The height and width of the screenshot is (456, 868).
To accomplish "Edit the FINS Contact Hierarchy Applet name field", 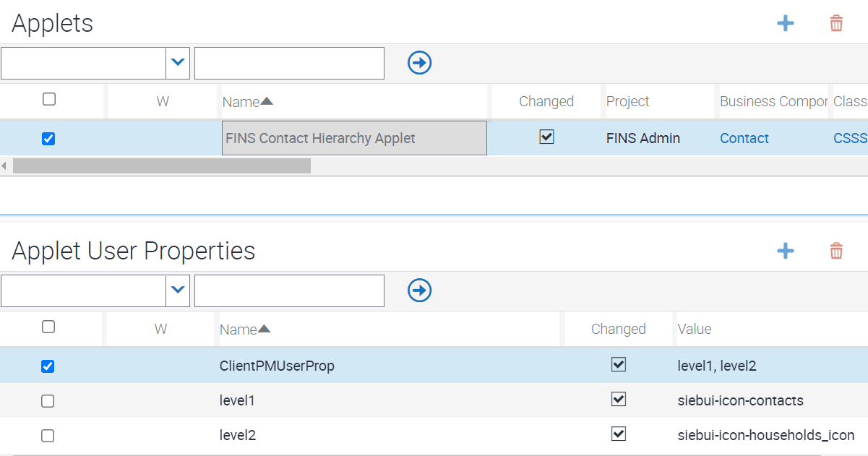I will (354, 138).
